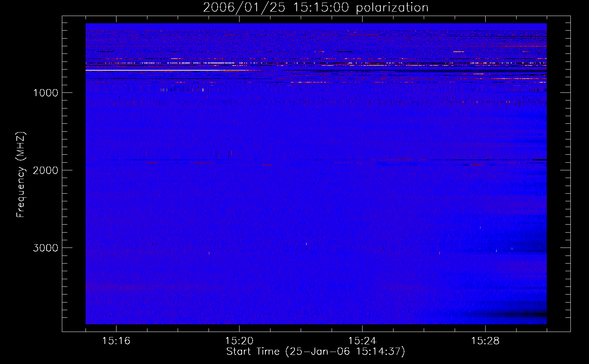Viewport: 589px width, 364px height.
Task: Click the 3000 frequency tick label
Action: (x=46, y=248)
